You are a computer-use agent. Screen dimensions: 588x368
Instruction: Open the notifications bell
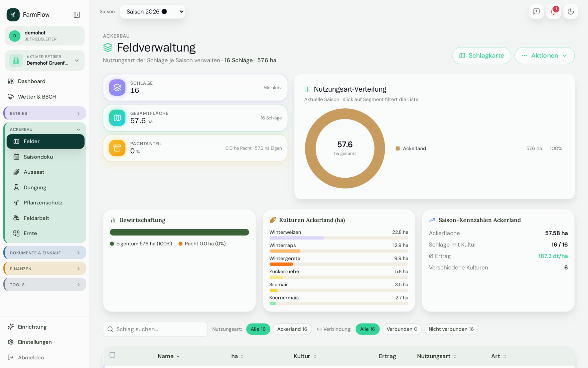coord(554,11)
